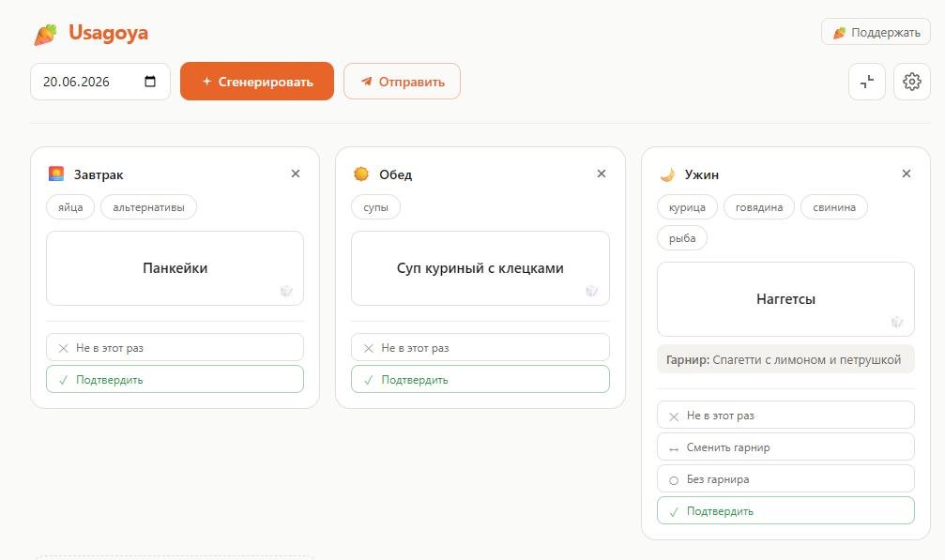Screen dimensions: 945x560
Task: Confirm Ужин with Подтвердить
Action: point(785,510)
